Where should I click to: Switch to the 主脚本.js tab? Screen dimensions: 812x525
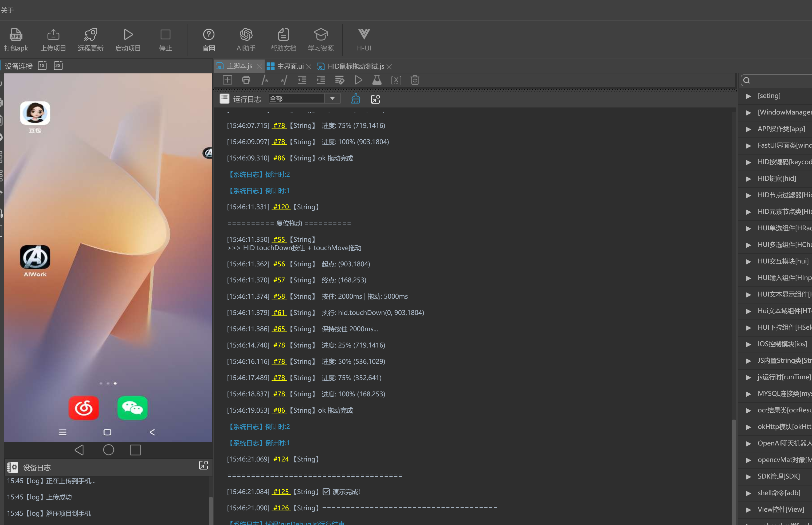[x=240, y=66]
